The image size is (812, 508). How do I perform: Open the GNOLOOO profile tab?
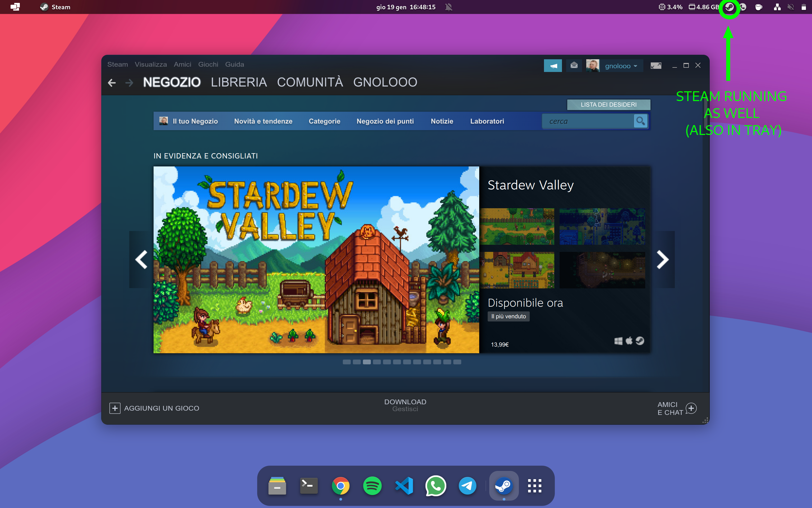(385, 82)
